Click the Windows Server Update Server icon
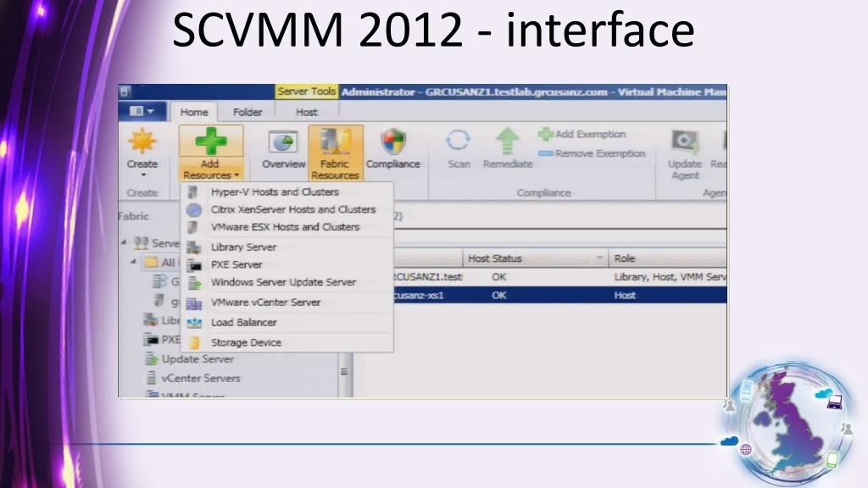This screenshot has height=488, width=868. 194,283
